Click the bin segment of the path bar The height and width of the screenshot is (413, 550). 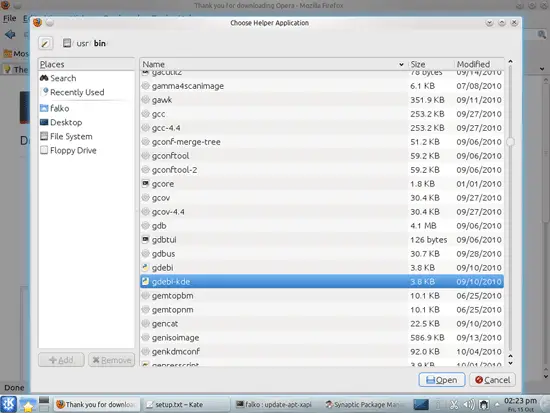pos(100,43)
